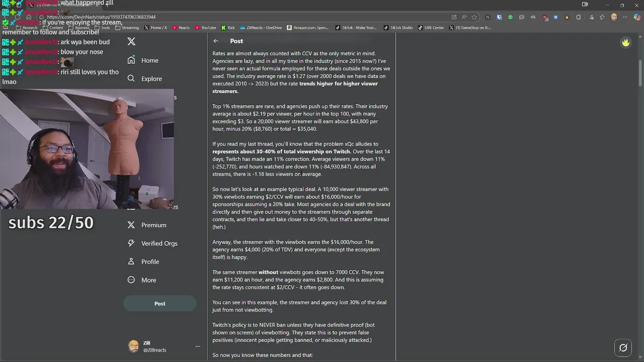Open the More menu in X sidebar
The width and height of the screenshot is (644, 362).
[142, 280]
